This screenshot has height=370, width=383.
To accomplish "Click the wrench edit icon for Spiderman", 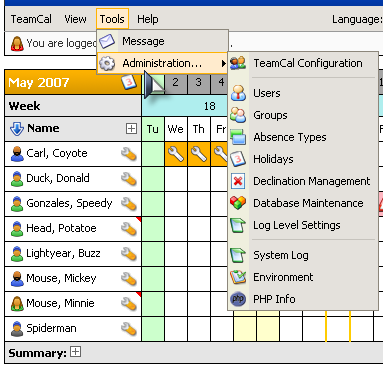I will (x=129, y=329).
